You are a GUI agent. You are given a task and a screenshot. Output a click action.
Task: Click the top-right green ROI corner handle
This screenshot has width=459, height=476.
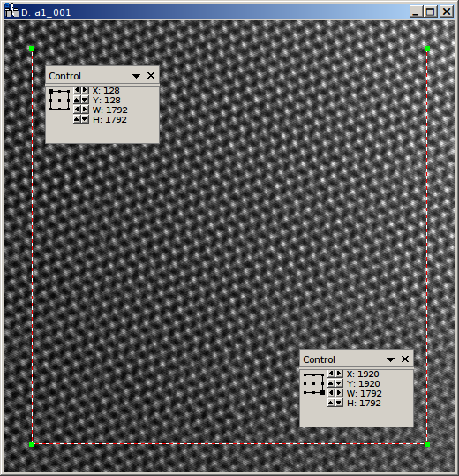[x=427, y=49]
